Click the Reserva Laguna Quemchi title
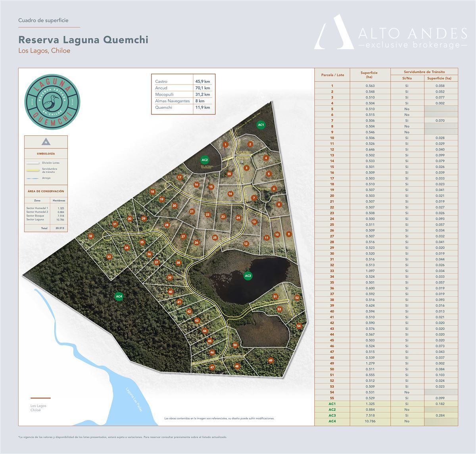 tap(83, 40)
